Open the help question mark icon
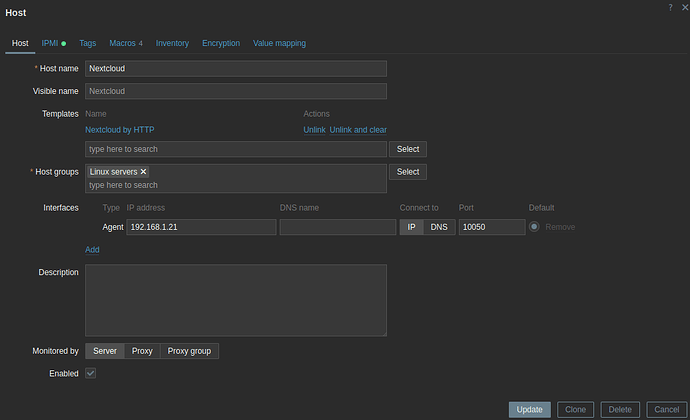690x420 pixels. point(670,7)
